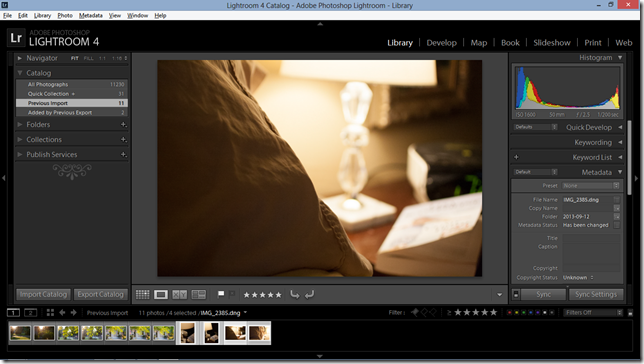Filter by blue color label
The height and width of the screenshot is (364, 644).
pos(531,313)
